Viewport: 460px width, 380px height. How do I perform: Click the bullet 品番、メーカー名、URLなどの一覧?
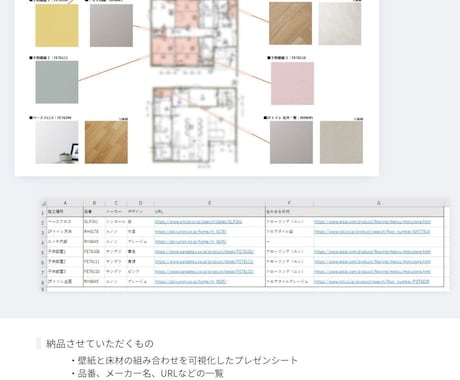click(x=147, y=373)
